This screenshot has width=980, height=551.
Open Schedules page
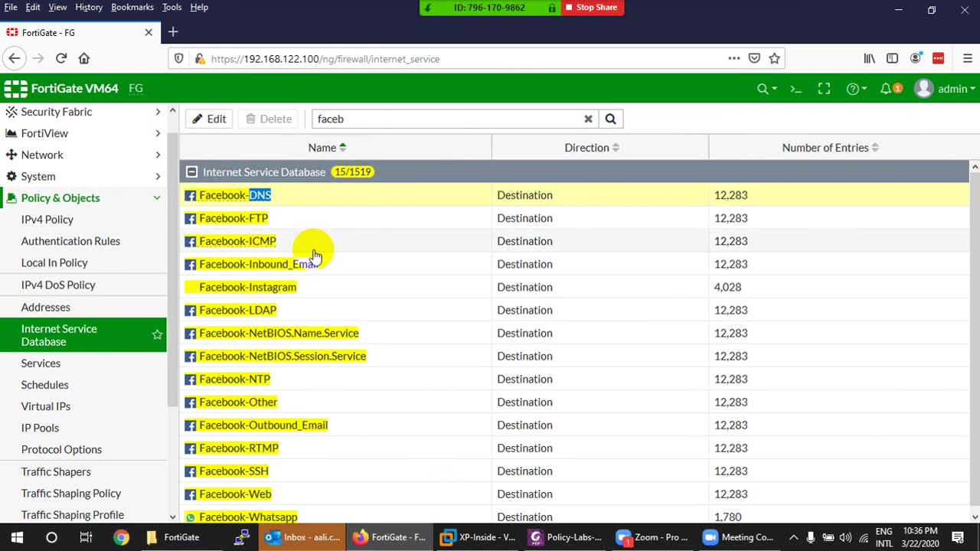(45, 385)
